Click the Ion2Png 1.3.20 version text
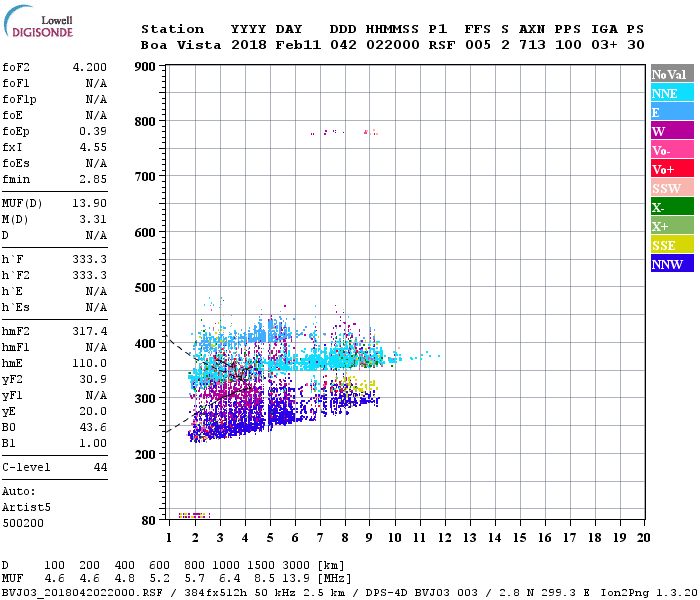 coord(649,593)
